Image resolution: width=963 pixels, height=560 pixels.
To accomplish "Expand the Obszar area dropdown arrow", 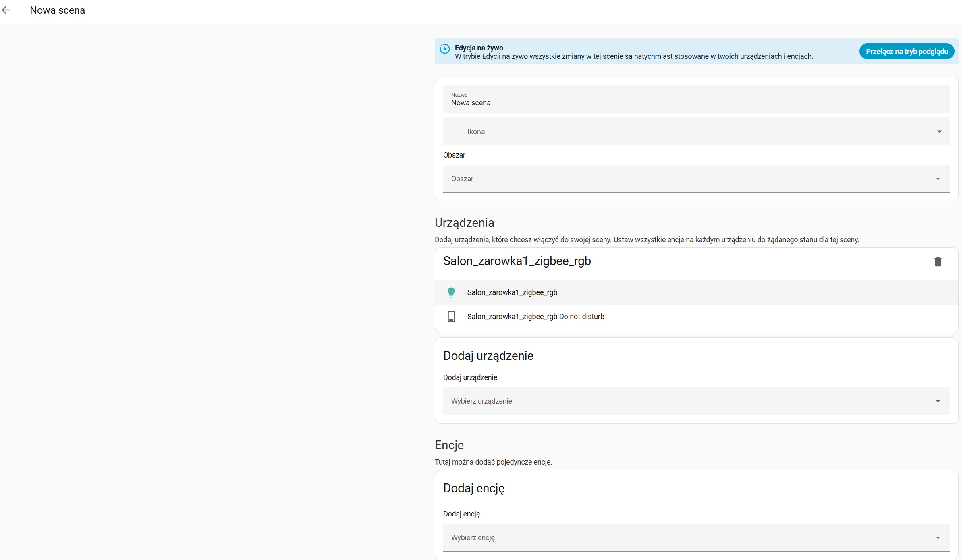I will [938, 179].
